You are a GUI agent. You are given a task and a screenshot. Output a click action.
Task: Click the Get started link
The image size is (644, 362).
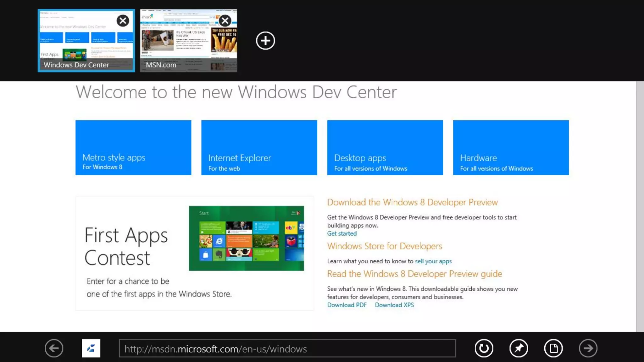342,233
